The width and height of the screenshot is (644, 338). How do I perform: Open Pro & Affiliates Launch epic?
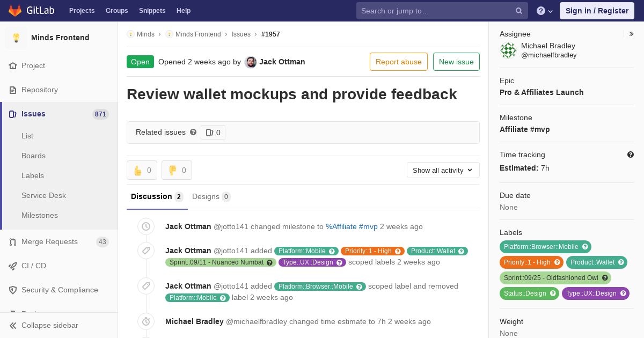pos(541,92)
